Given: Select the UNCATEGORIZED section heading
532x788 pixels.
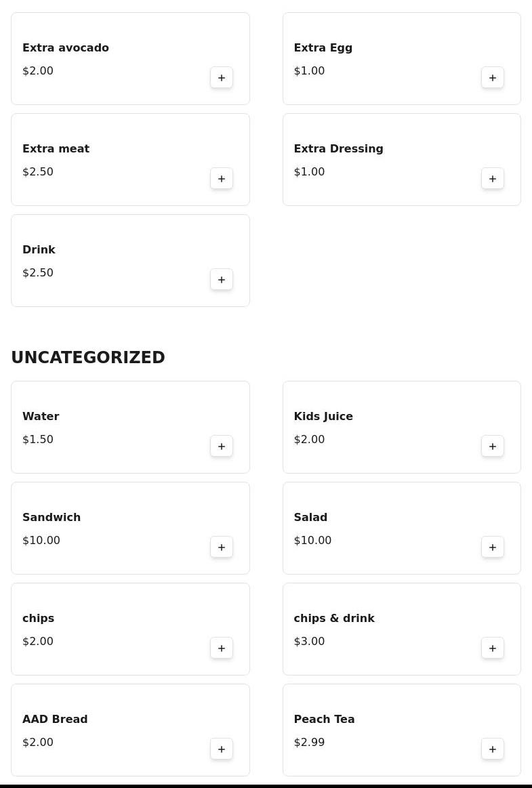Looking at the screenshot, I should click(x=88, y=358).
